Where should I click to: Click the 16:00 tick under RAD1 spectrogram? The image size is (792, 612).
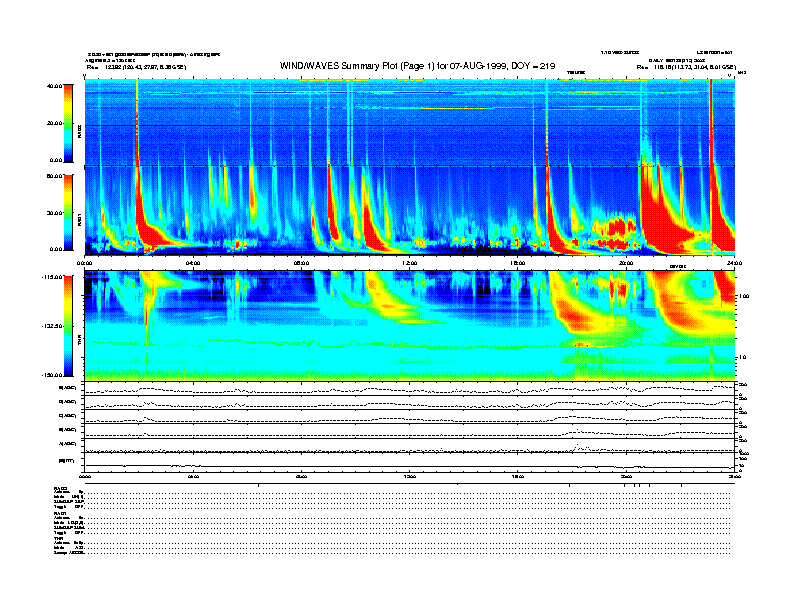point(518,263)
